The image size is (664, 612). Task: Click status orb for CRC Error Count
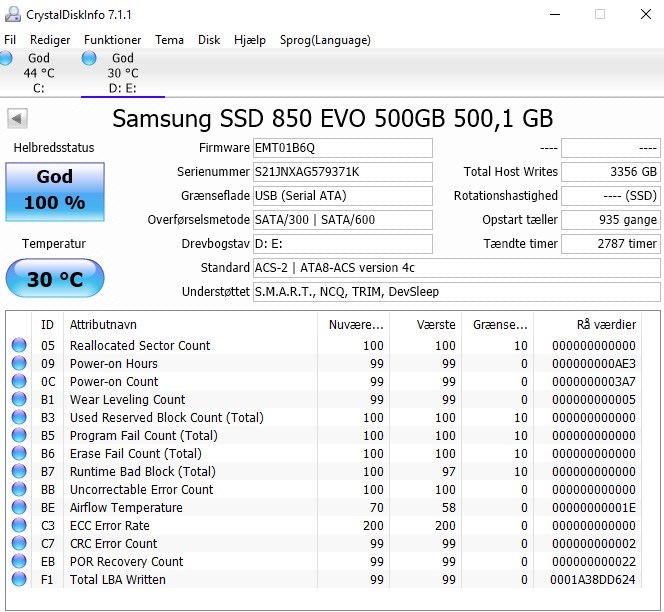19,543
